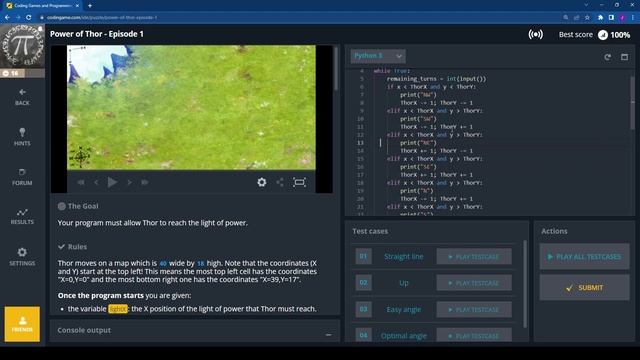Image resolution: width=640 pixels, height=360 pixels.
Task: Select the Coding Games browser tab
Action: tap(42, 6)
